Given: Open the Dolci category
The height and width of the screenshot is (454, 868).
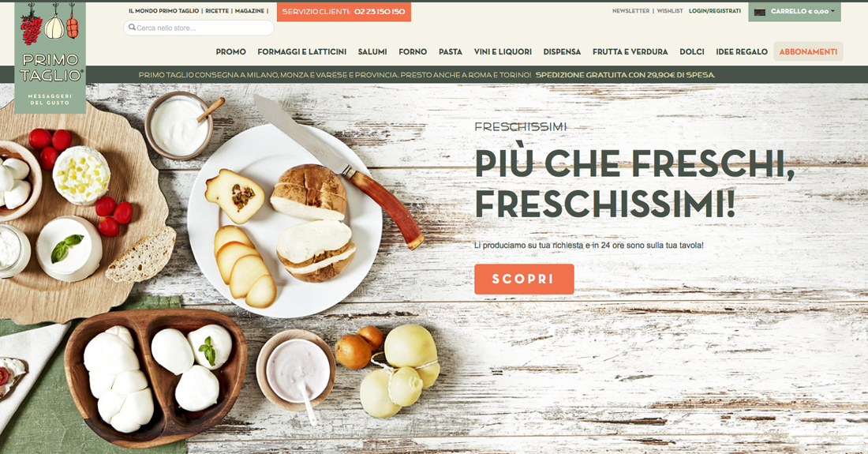Looking at the screenshot, I should (x=692, y=51).
